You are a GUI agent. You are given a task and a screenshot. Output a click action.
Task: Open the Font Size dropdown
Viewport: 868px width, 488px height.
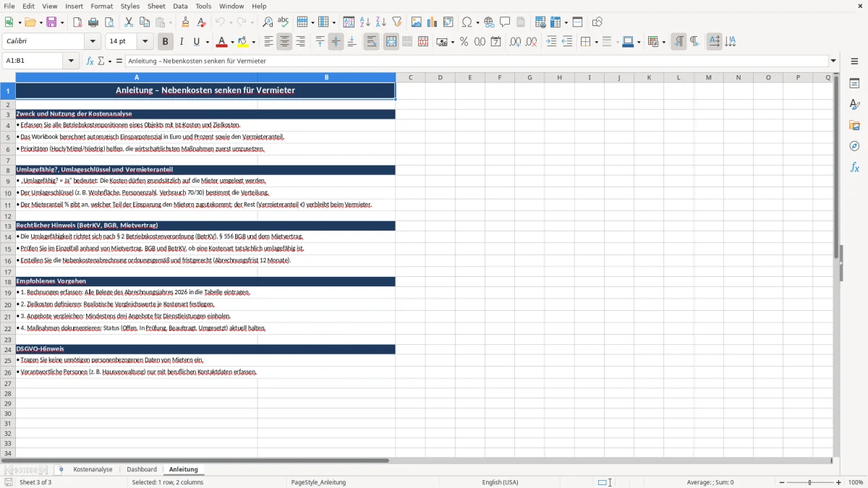[145, 42]
